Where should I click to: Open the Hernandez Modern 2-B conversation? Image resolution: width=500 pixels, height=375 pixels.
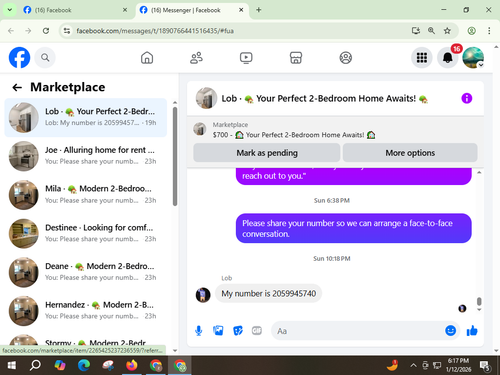coord(86,311)
